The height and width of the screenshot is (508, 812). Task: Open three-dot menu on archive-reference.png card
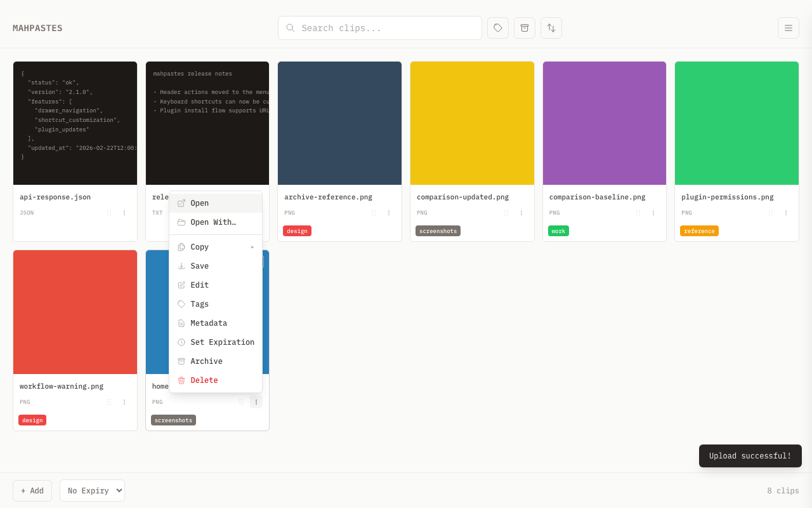(389, 213)
